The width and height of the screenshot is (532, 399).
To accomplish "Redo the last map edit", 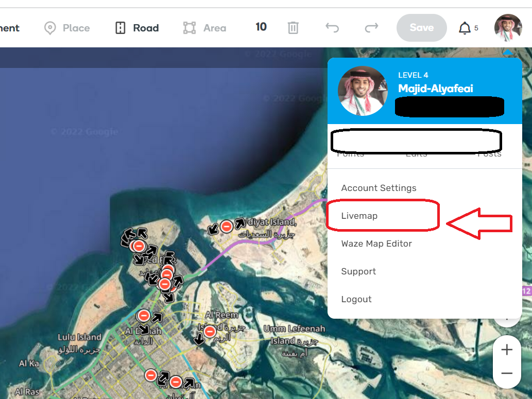I will [371, 28].
